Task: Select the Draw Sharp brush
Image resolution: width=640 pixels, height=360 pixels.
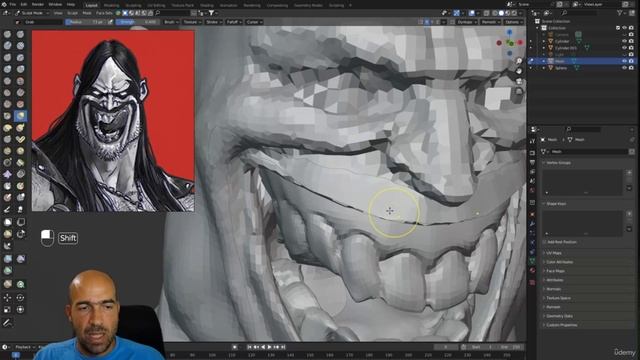Action: (20, 34)
